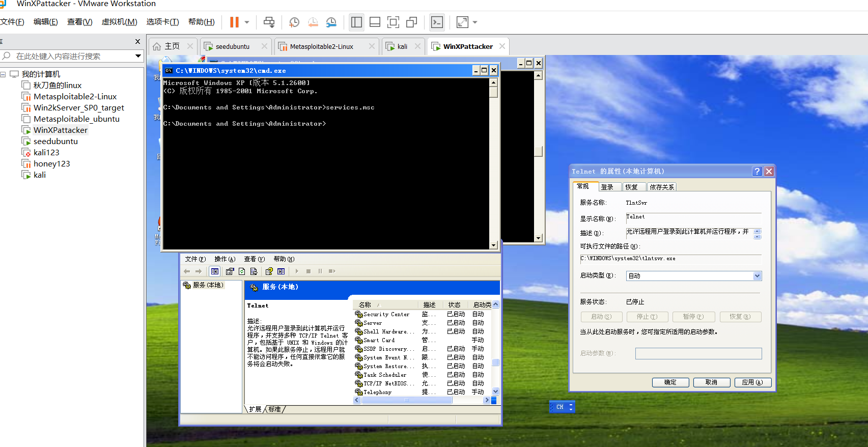Screen dimensions: 868x447
Task: Click the Stop Service square icon
Action: tap(309, 271)
